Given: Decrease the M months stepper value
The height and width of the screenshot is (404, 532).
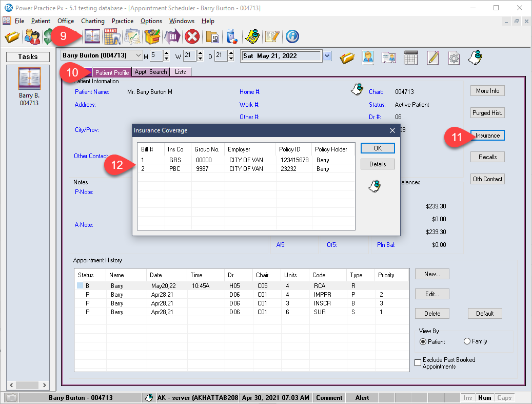Looking at the screenshot, I should pyautogui.click(x=166, y=59).
